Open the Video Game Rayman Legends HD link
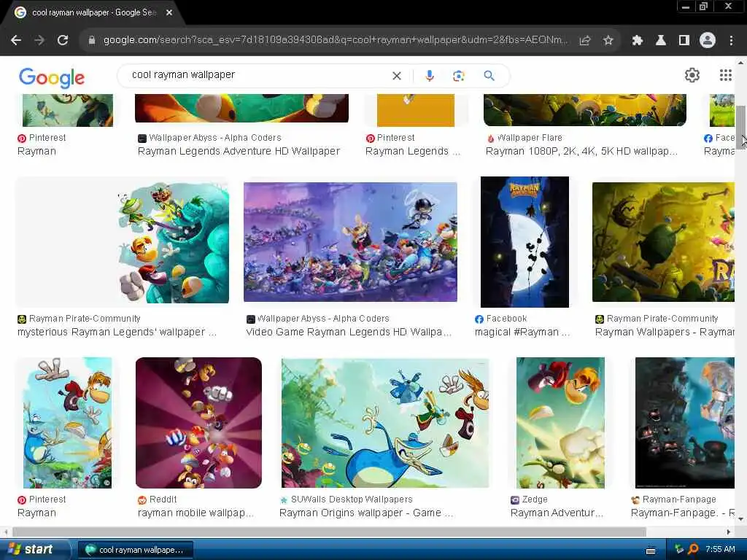This screenshot has height=560, width=747. tap(348, 332)
